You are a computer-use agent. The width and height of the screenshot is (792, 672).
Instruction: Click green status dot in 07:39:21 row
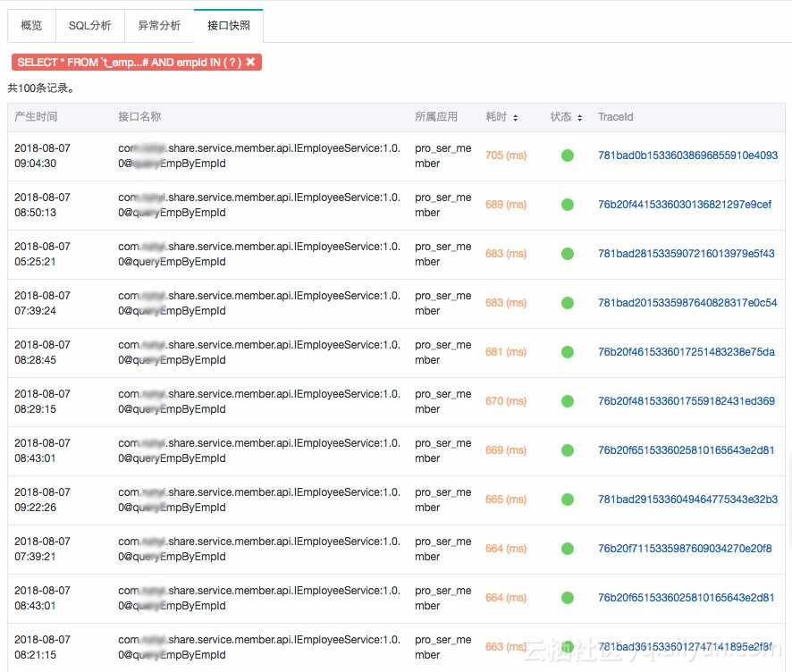[568, 549]
